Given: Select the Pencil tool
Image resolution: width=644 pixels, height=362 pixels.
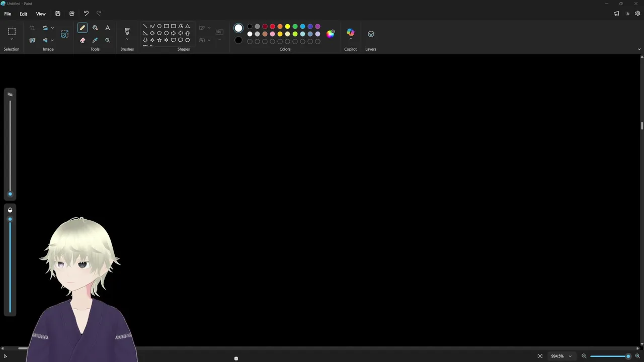Looking at the screenshot, I should [x=83, y=28].
